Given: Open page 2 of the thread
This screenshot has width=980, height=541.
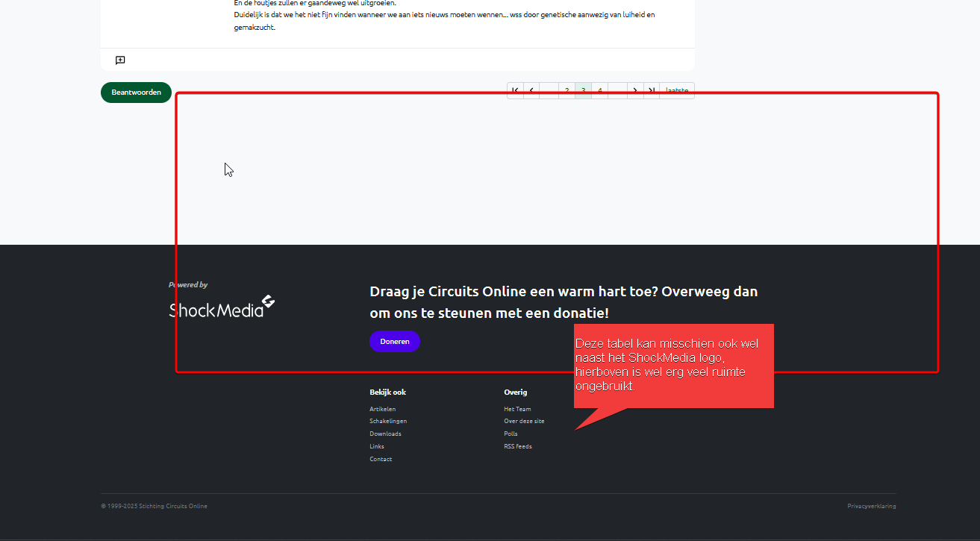Looking at the screenshot, I should point(567,90).
